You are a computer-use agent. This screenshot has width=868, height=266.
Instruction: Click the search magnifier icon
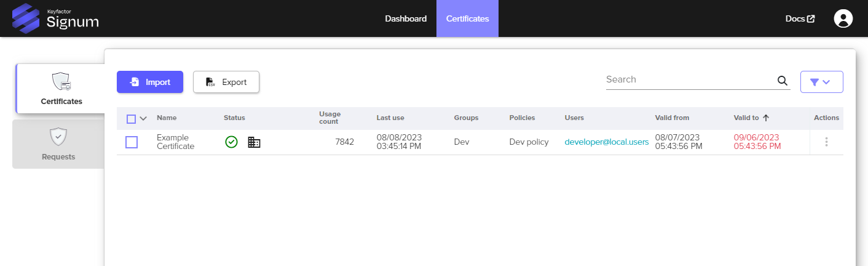pyautogui.click(x=782, y=81)
